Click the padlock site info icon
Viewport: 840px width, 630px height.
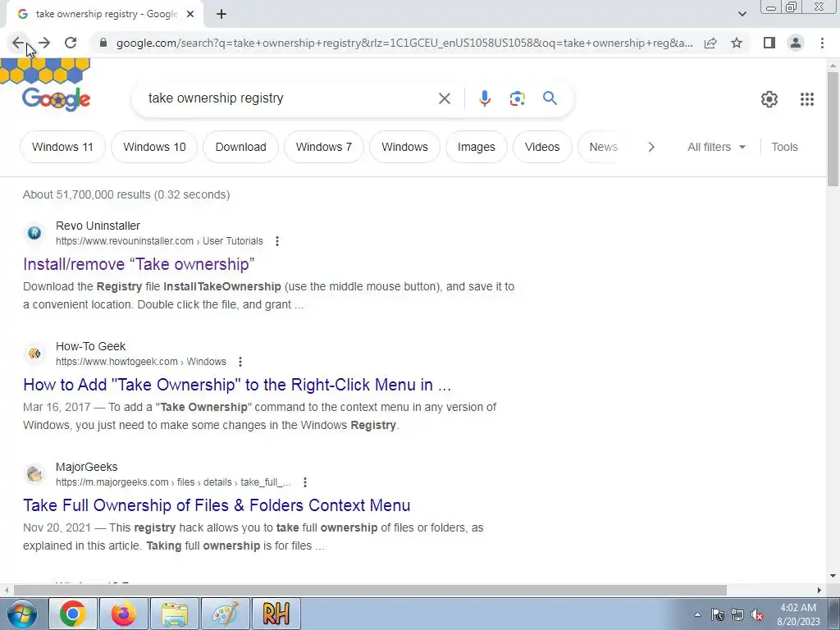[x=103, y=43]
